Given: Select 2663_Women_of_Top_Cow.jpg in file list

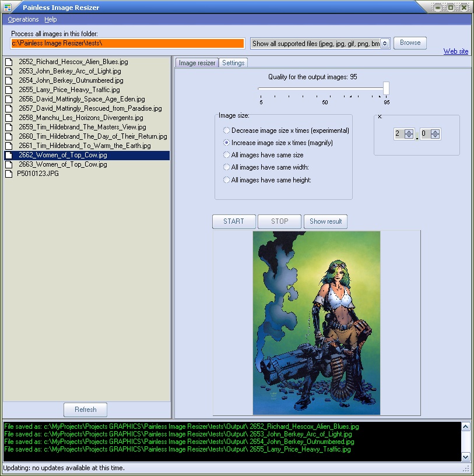Looking at the screenshot, I should point(63,164).
